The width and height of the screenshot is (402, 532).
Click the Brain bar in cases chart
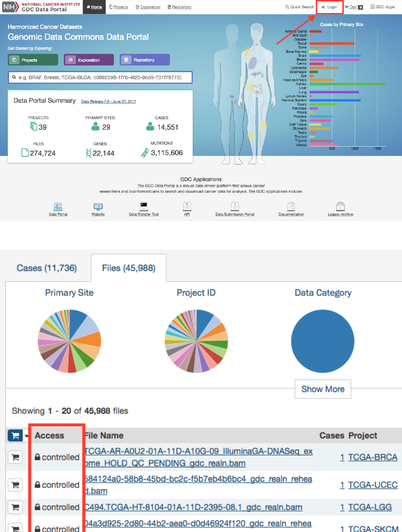tap(335, 56)
